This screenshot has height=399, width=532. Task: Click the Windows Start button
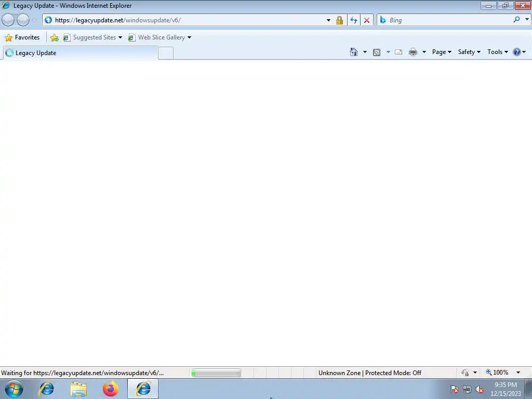pyautogui.click(x=14, y=389)
